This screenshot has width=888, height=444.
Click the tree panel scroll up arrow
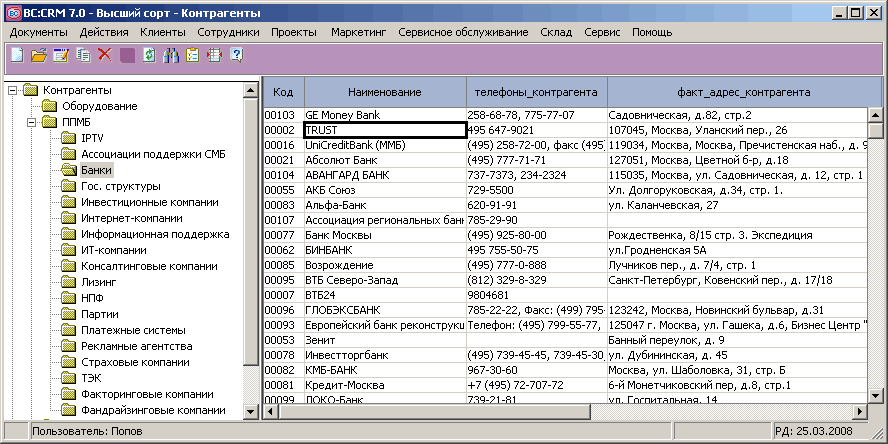point(250,89)
